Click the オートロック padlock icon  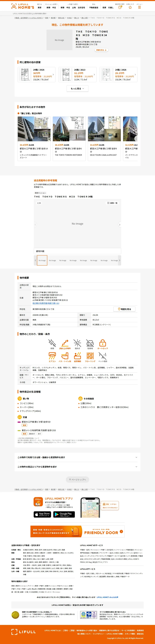click(x=103, y=343)
